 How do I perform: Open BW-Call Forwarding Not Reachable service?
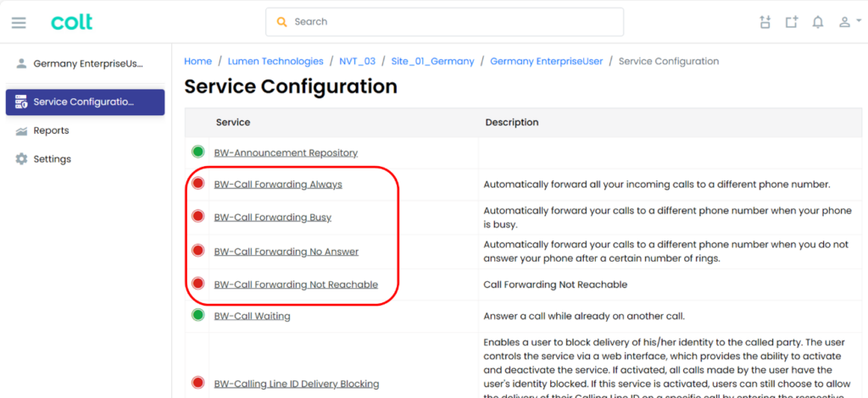point(296,285)
